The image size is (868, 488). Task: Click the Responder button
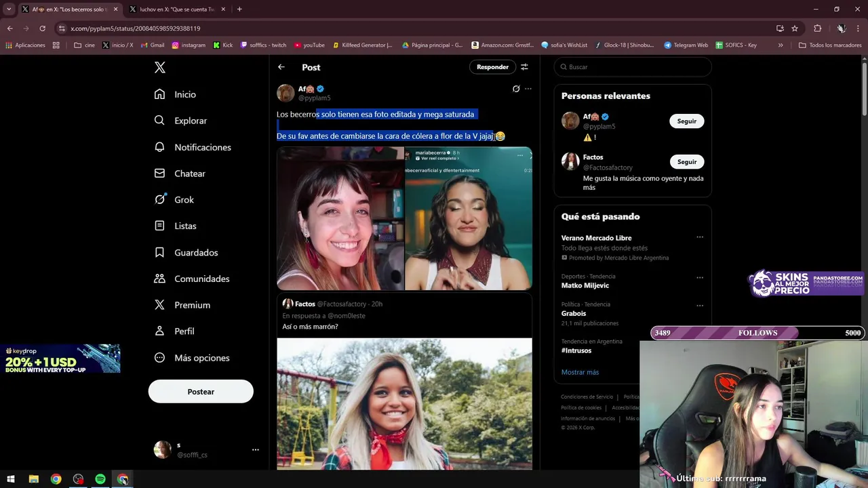click(x=492, y=67)
